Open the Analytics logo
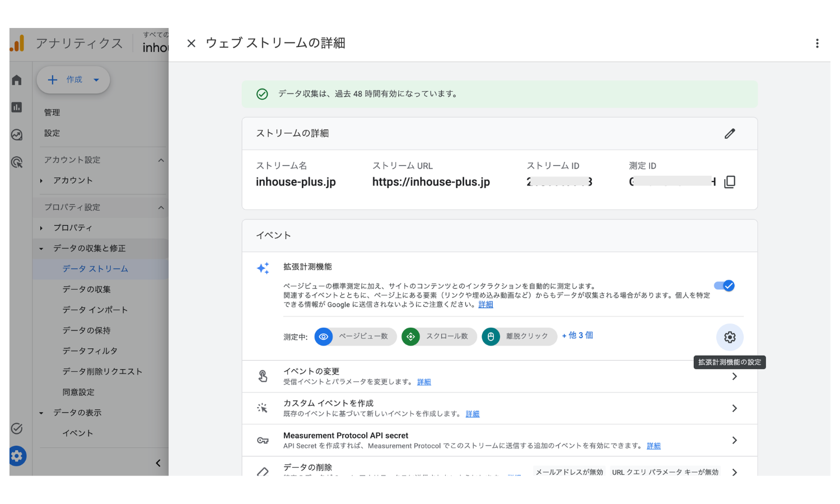 [17, 43]
